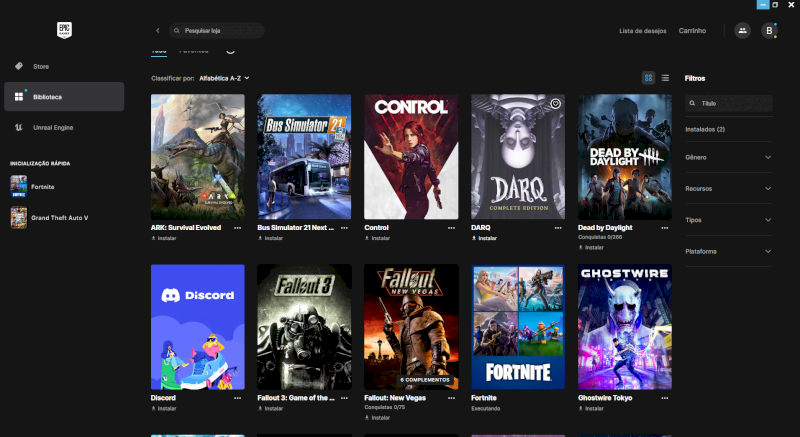Open the three-dot menu for Control
The image size is (800, 437).
pos(452,228)
